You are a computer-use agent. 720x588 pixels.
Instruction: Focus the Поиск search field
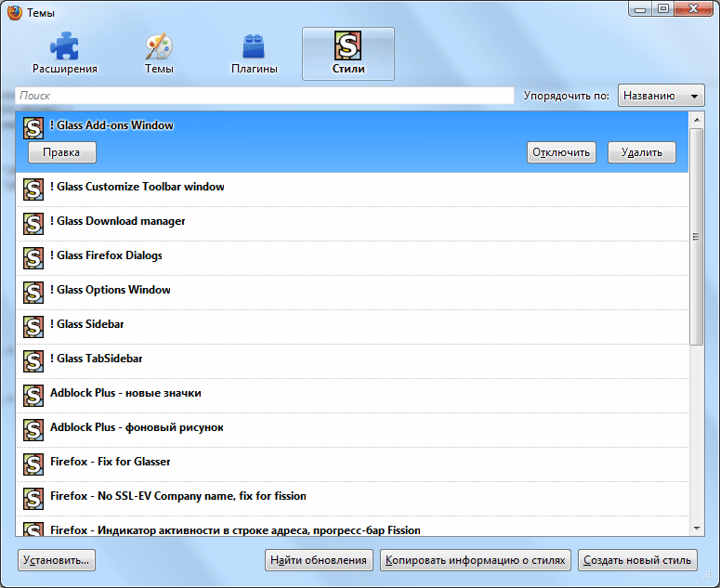[265, 96]
